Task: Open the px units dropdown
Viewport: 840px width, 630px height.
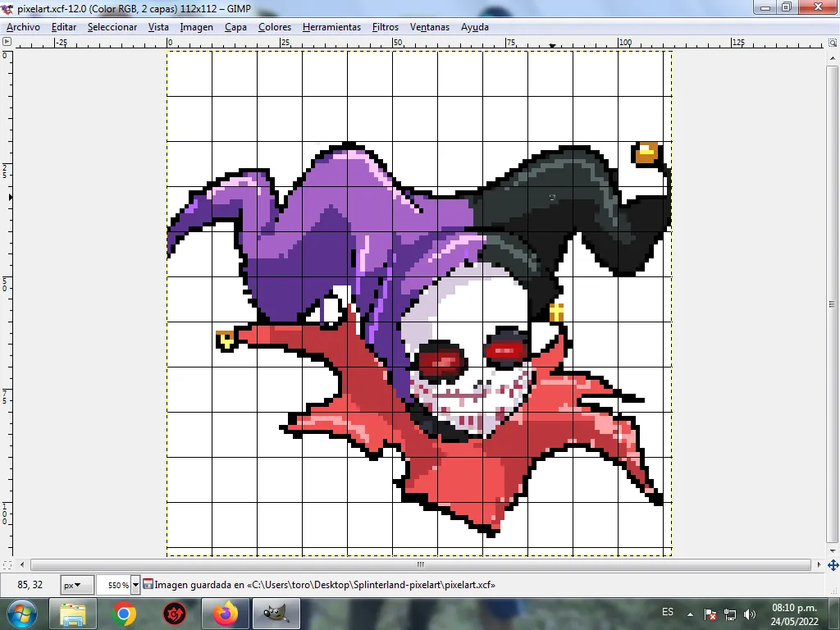Action: tap(77, 585)
